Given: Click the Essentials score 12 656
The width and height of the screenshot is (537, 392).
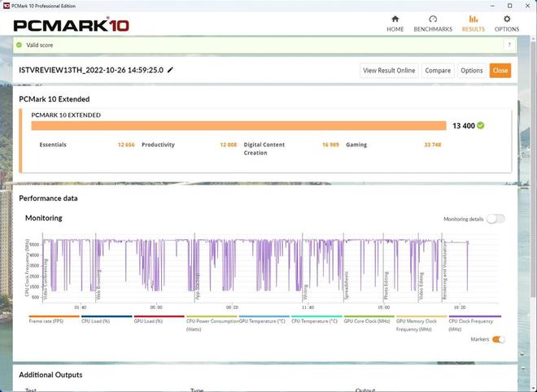Looking at the screenshot, I should coord(126,145).
